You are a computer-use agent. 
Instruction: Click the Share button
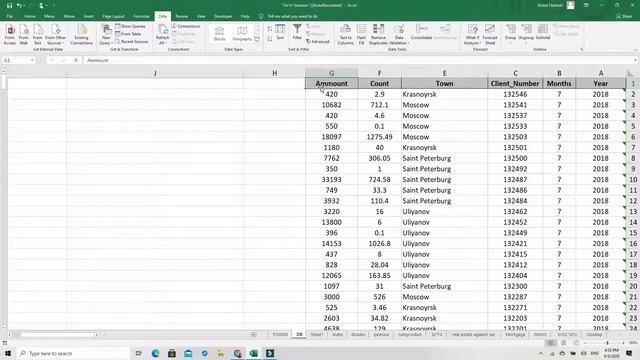(x=624, y=16)
